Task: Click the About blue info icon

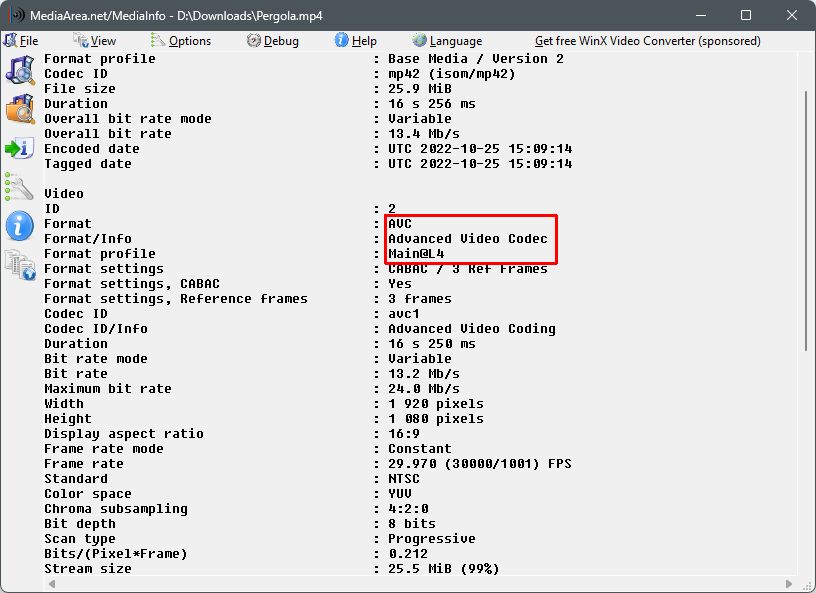Action: click(x=20, y=225)
